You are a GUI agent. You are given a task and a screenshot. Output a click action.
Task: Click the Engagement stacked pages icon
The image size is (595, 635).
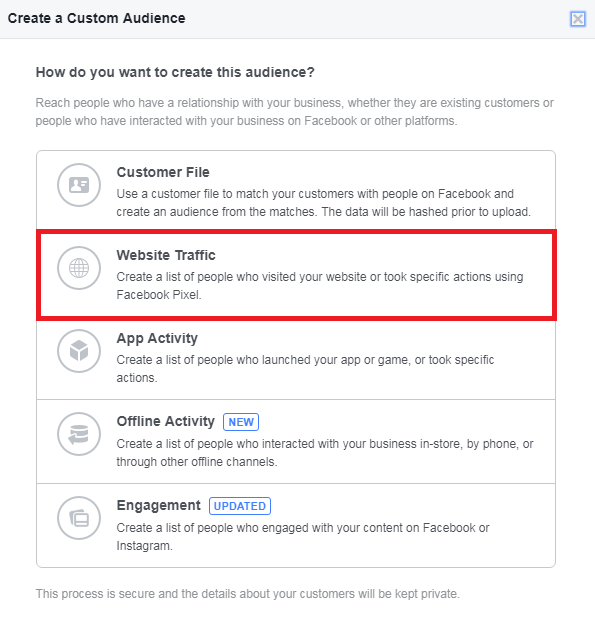[79, 518]
